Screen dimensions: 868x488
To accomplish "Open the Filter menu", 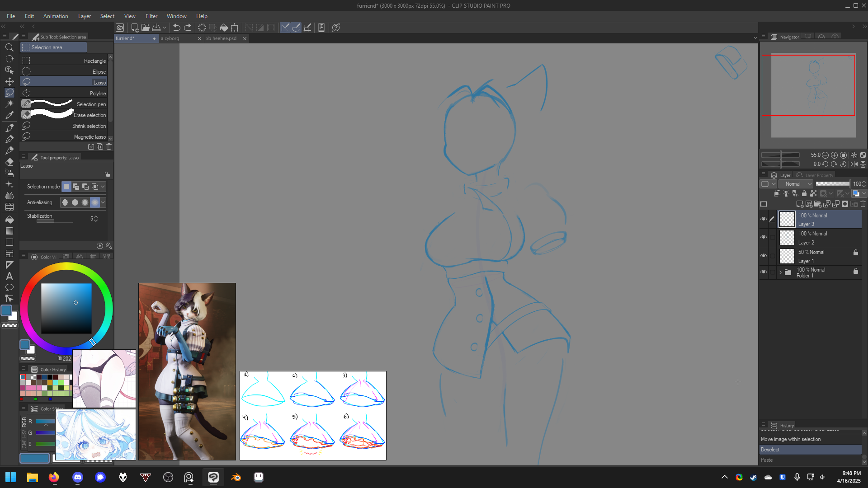I will coord(151,16).
